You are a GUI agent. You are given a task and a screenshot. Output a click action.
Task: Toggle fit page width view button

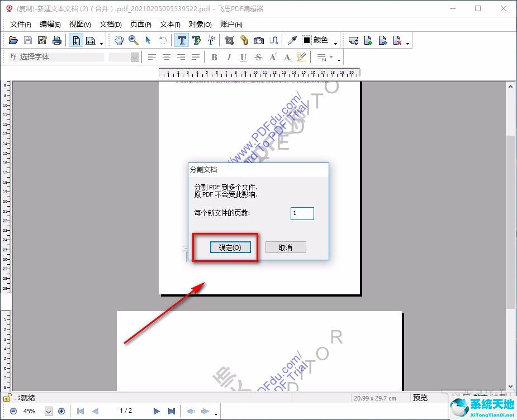pyautogui.click(x=90, y=40)
